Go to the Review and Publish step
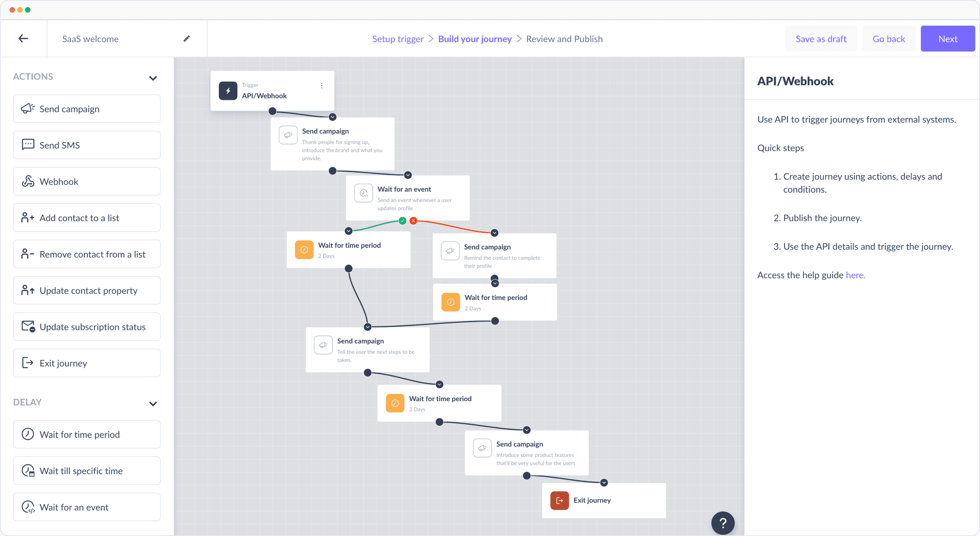 point(564,39)
